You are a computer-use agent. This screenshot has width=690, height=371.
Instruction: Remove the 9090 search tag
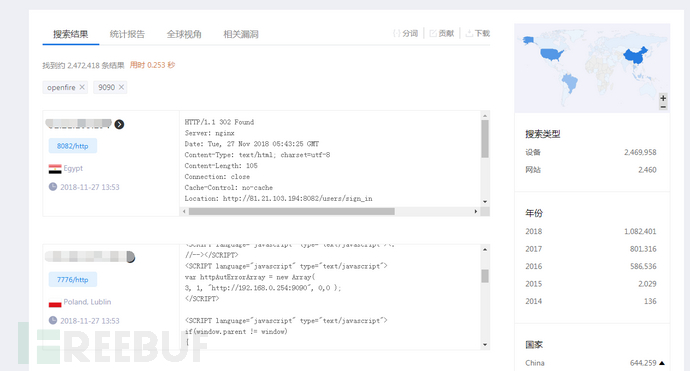point(121,87)
